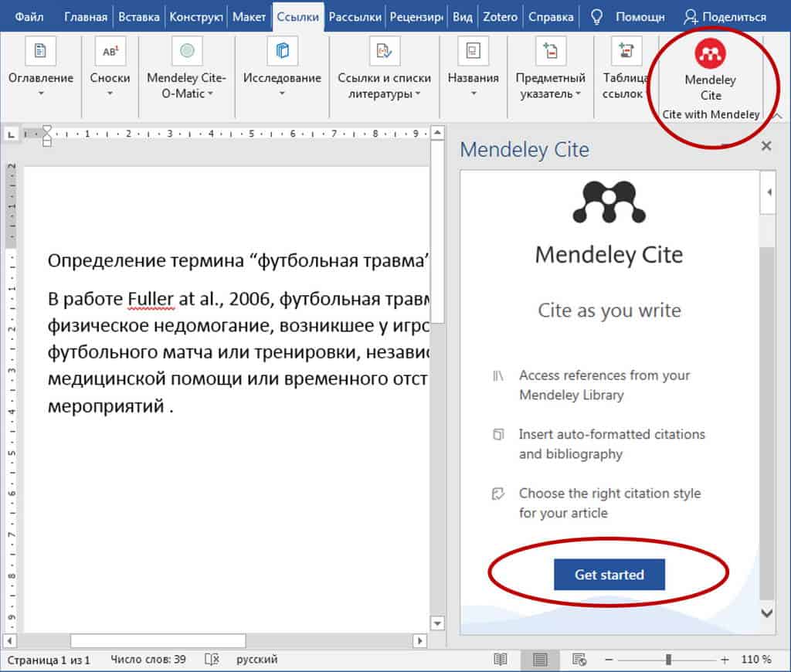Click the lightbulb Помощник icon
Viewport: 791px width, 672px height.
[596, 17]
